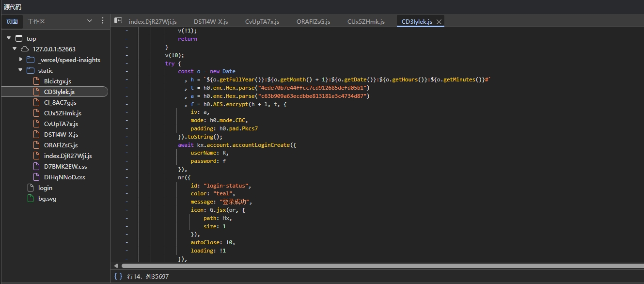Click the pretty-print braces icon
Image resolution: width=644 pixels, height=284 pixels.
click(x=118, y=276)
